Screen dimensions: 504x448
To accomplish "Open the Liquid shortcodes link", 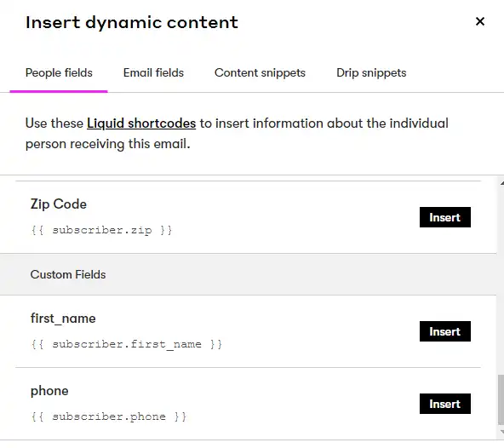I will 141,123.
